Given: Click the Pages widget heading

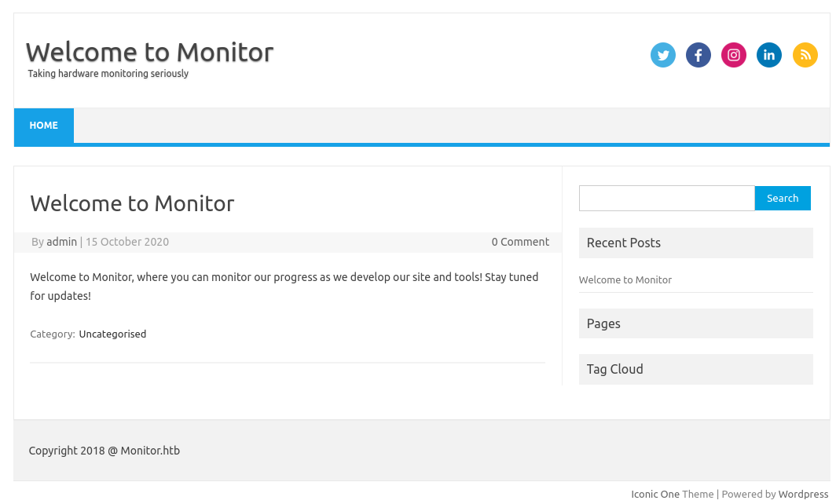Looking at the screenshot, I should pos(603,323).
